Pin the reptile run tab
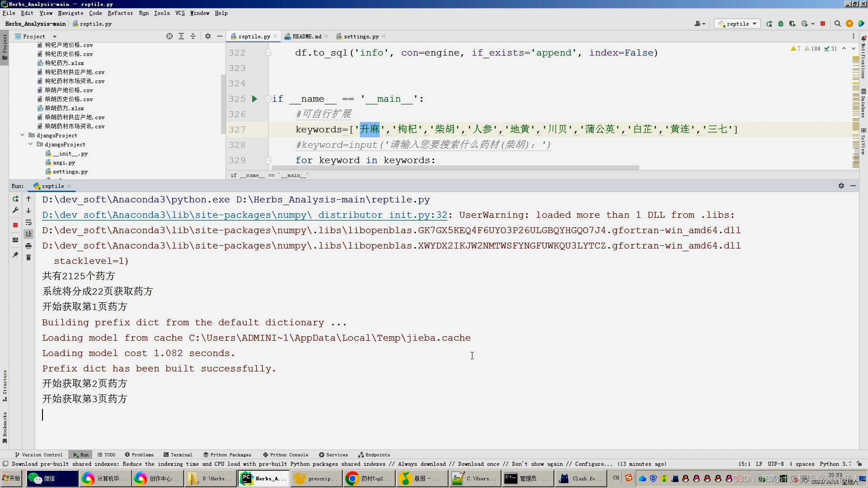Screen dimensions: 868x488 [x=15, y=255]
